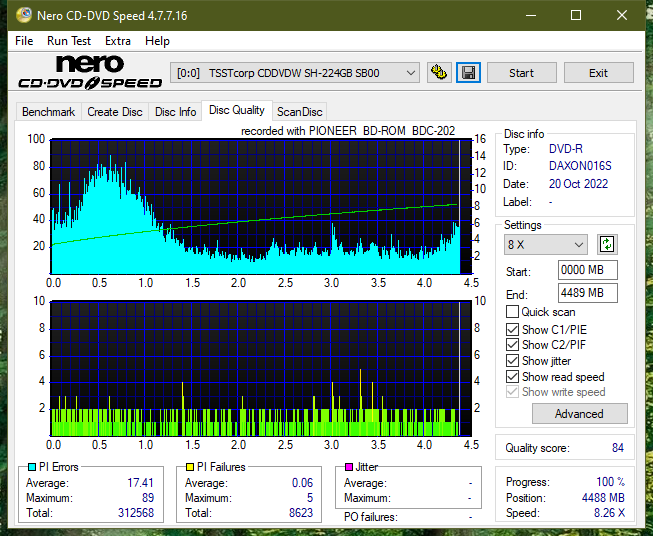Image resolution: width=653 pixels, height=536 pixels.
Task: Uncheck Show C2/PIF
Action: pos(512,345)
